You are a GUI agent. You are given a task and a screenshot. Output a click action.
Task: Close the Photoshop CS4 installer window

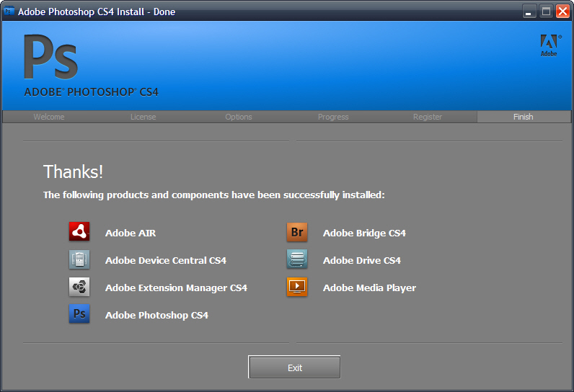point(562,12)
